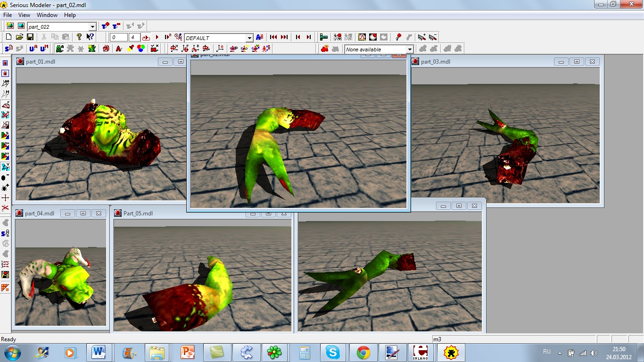This screenshot has width=644, height=362.
Task: Open Microsoft Word from the taskbar
Action: [99, 353]
